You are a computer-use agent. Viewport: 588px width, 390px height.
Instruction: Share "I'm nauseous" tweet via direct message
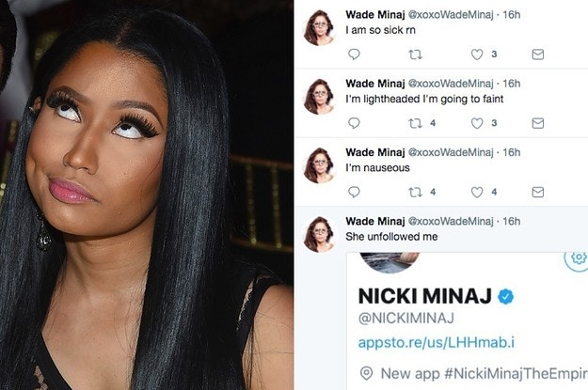coord(538,193)
